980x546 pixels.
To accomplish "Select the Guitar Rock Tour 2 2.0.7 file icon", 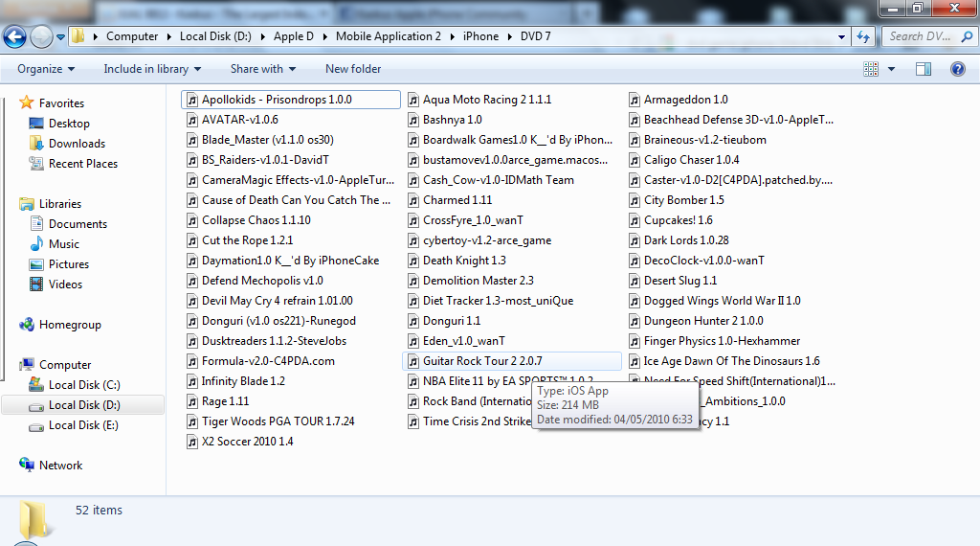I will 413,361.
